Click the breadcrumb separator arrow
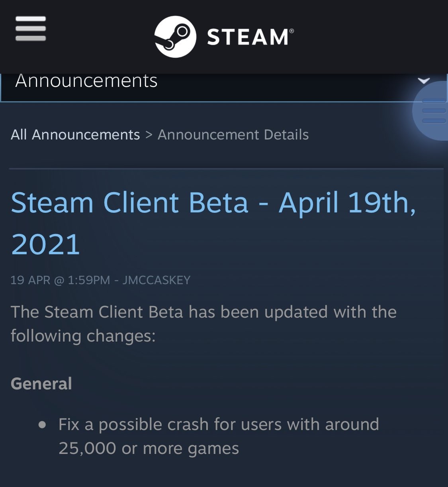The height and width of the screenshot is (487, 448). [149, 135]
